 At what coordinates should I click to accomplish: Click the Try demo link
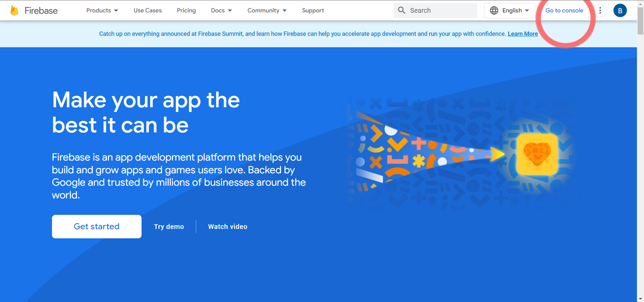click(x=169, y=227)
